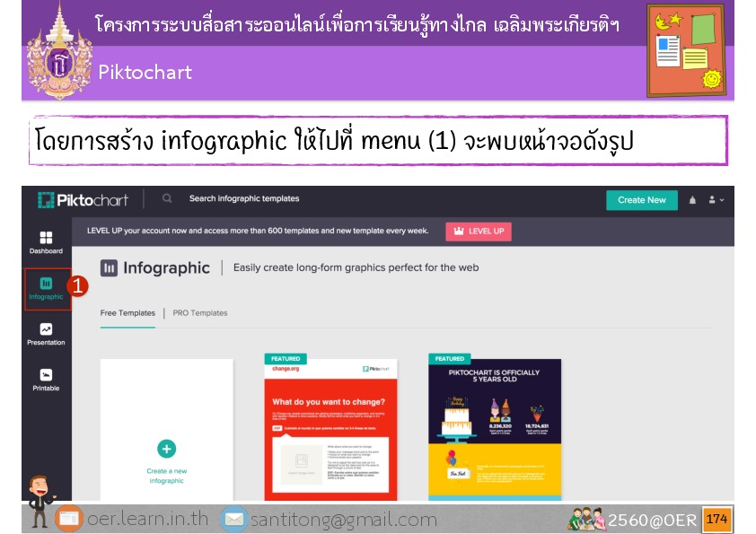Image resolution: width=756 pixels, height=534 pixels.
Task: Click the envelope mail icon in footer
Action: (234, 520)
